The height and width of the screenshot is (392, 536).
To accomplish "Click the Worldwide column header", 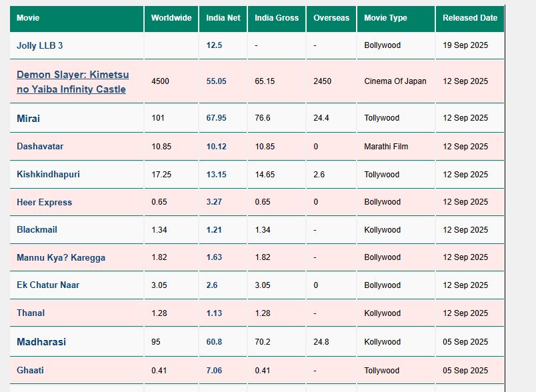I will [171, 19].
